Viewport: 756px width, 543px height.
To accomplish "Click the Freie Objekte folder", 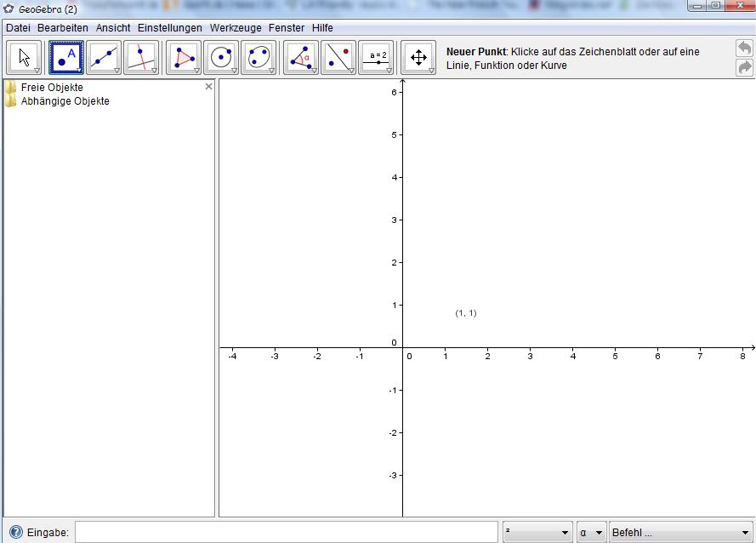I will tap(51, 87).
